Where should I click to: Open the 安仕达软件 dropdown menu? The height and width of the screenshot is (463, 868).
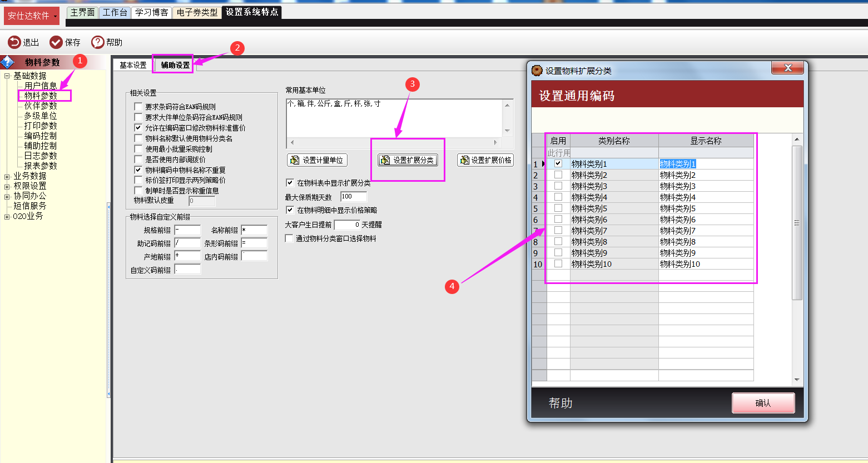point(32,16)
